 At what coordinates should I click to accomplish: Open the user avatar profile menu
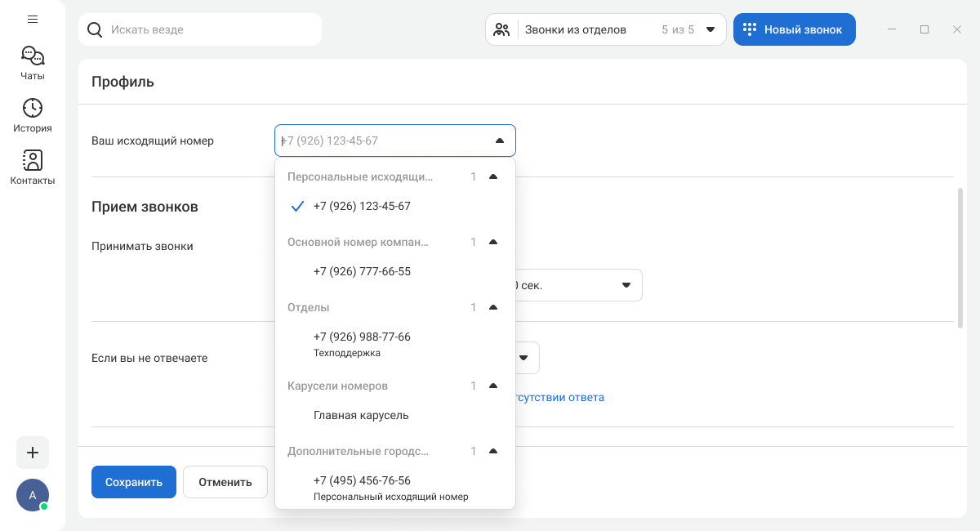[33, 495]
